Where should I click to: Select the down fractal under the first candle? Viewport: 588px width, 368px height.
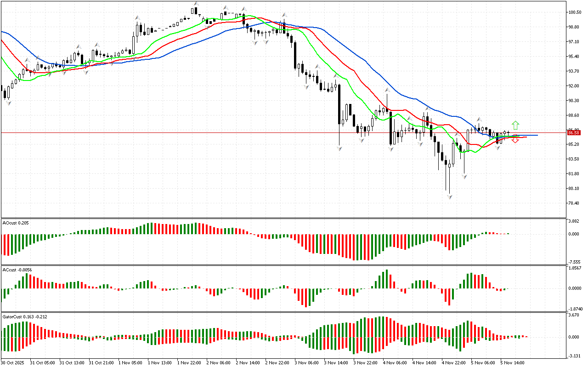pos(8,103)
